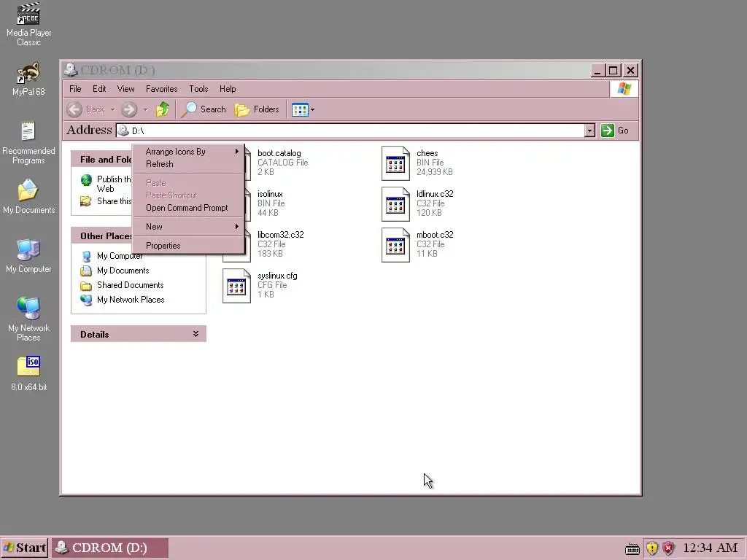This screenshot has width=747, height=560.
Task: Click the Start button
Action: point(25,548)
